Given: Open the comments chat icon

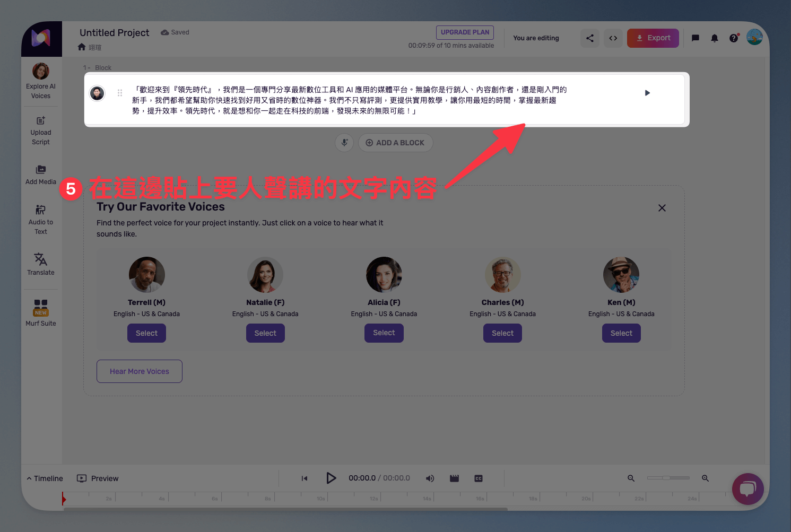Looking at the screenshot, I should pos(696,38).
